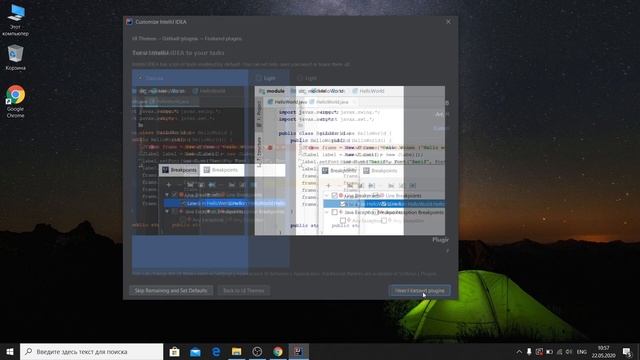
Task: Click the taskbar search field
Action: (91, 351)
